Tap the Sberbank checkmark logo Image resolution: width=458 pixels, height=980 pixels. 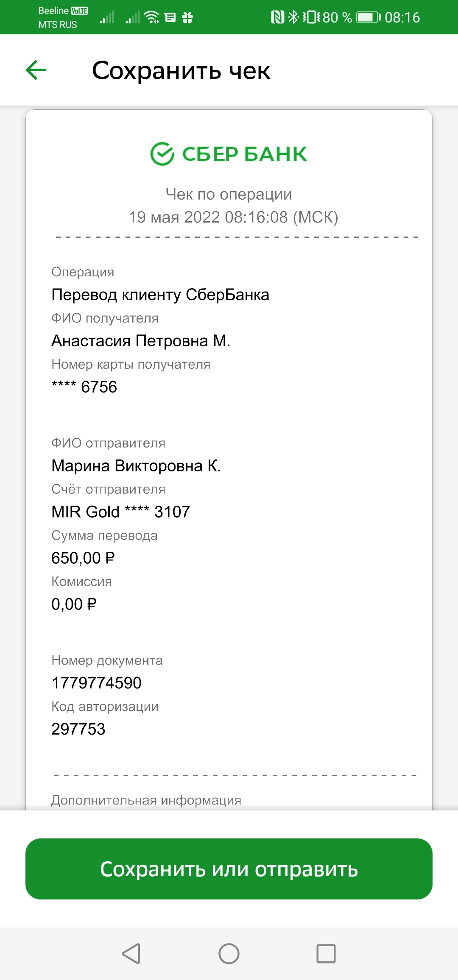point(162,154)
